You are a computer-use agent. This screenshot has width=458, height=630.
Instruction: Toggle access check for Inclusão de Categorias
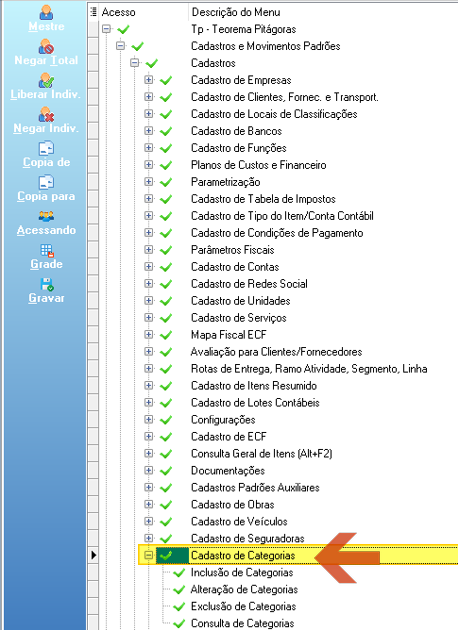click(179, 573)
